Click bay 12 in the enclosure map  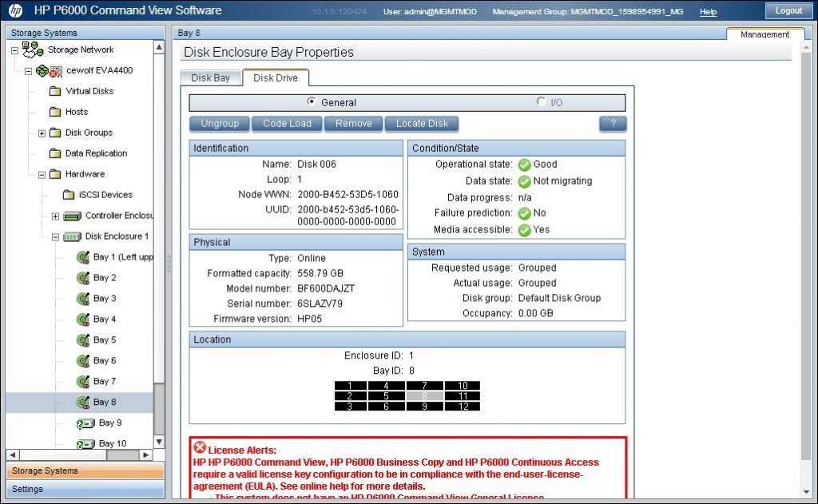(x=463, y=407)
